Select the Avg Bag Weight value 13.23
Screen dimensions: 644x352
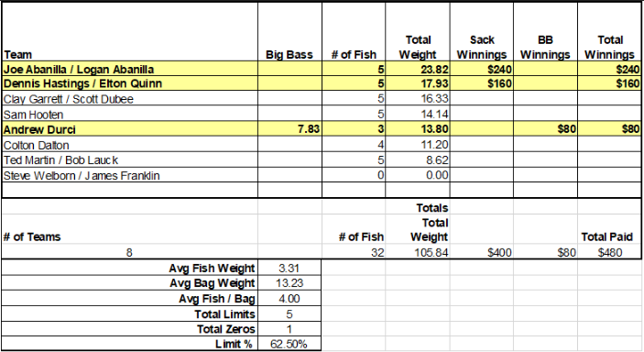click(x=289, y=283)
